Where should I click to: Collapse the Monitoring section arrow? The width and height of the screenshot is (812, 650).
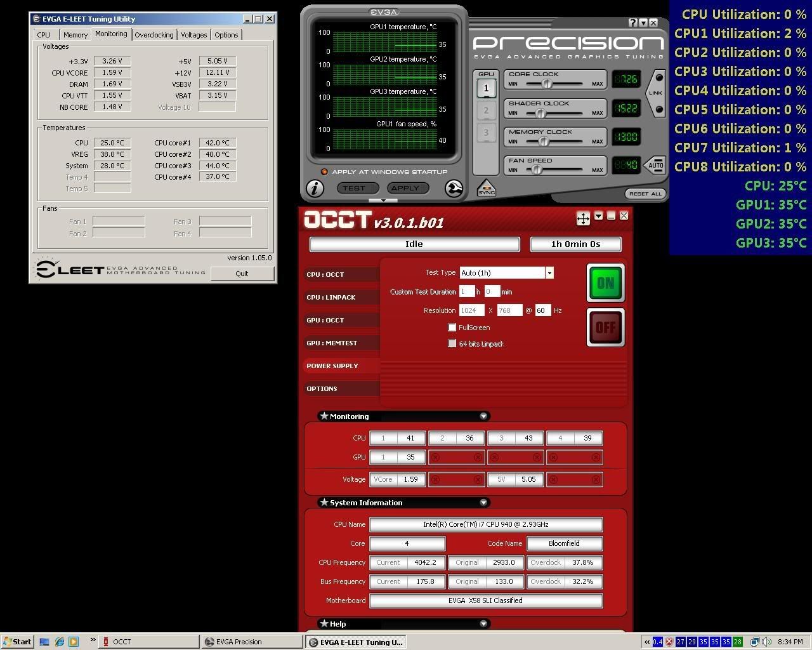click(483, 416)
